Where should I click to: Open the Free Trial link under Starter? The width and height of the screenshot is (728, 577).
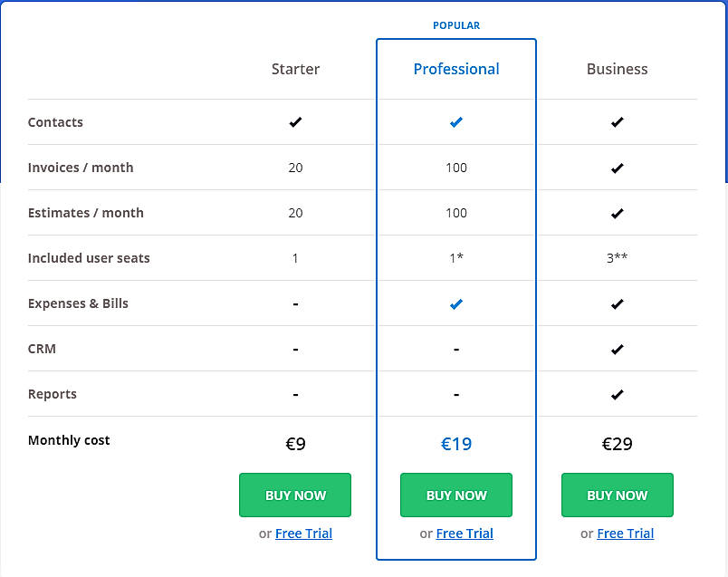point(303,534)
